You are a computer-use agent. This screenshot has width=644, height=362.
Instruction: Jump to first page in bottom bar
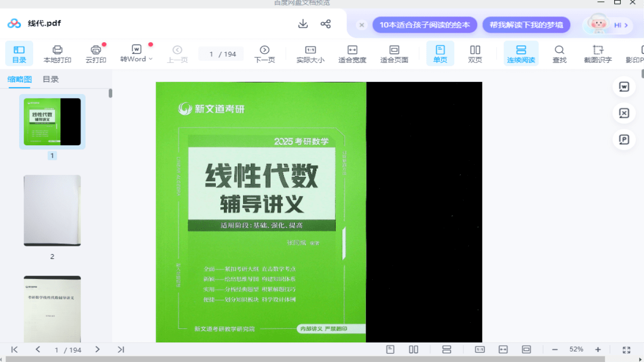click(15, 349)
